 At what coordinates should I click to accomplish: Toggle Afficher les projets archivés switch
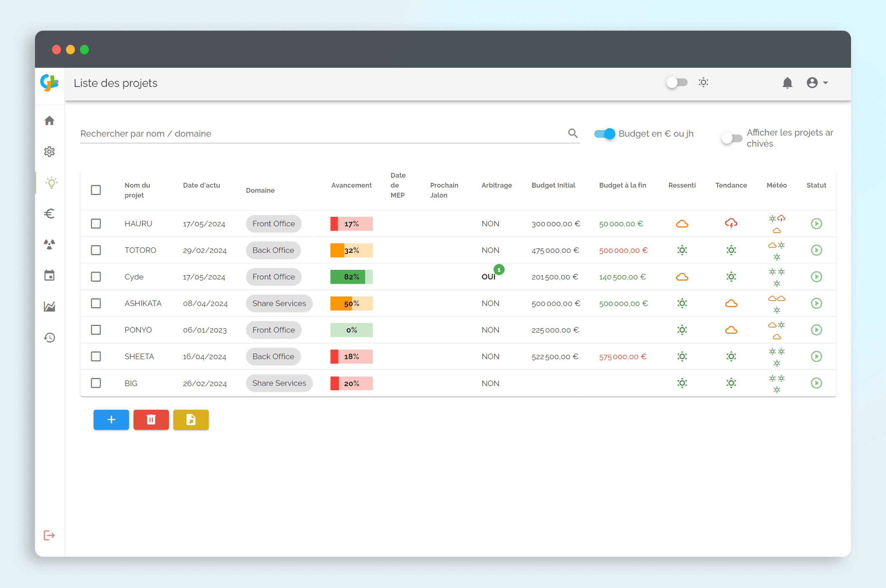[731, 138]
